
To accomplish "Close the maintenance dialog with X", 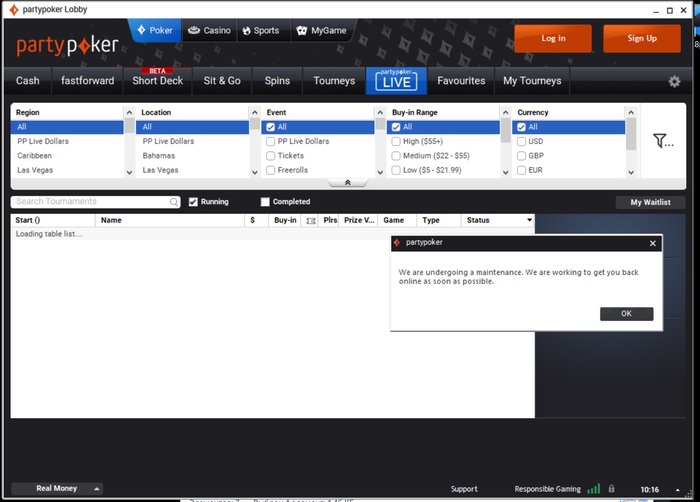I will (653, 243).
